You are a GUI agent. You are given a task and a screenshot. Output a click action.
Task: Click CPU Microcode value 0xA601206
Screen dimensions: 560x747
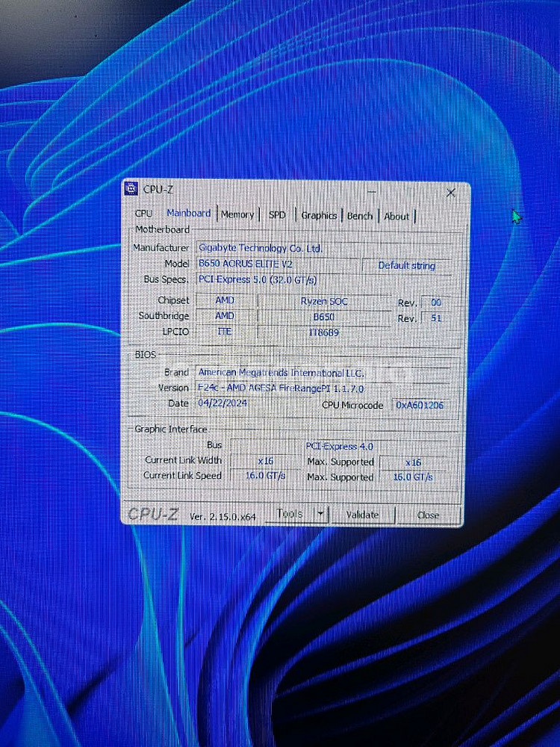pyautogui.click(x=420, y=405)
